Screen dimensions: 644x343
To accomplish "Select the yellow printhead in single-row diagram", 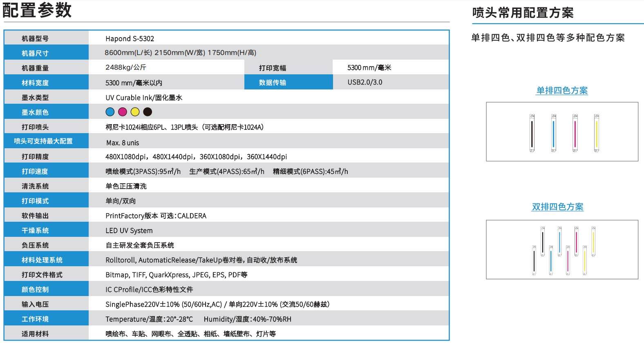I will [x=597, y=133].
